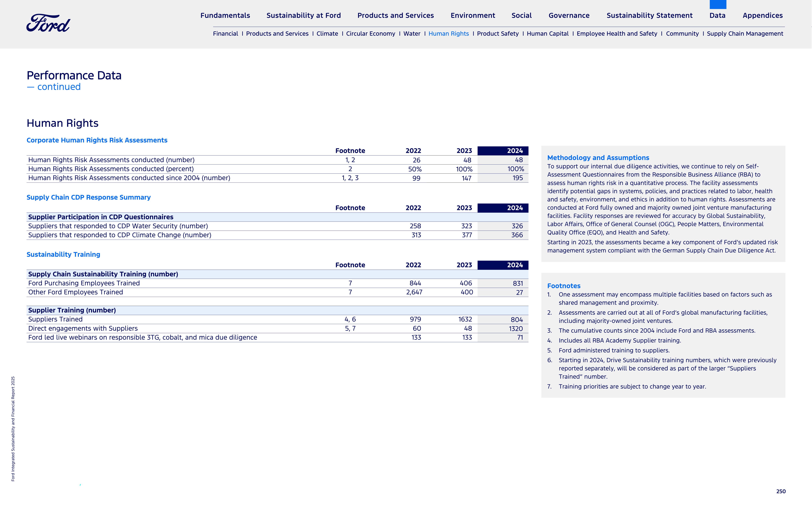Click the value 366 for Climate Change

(x=517, y=235)
